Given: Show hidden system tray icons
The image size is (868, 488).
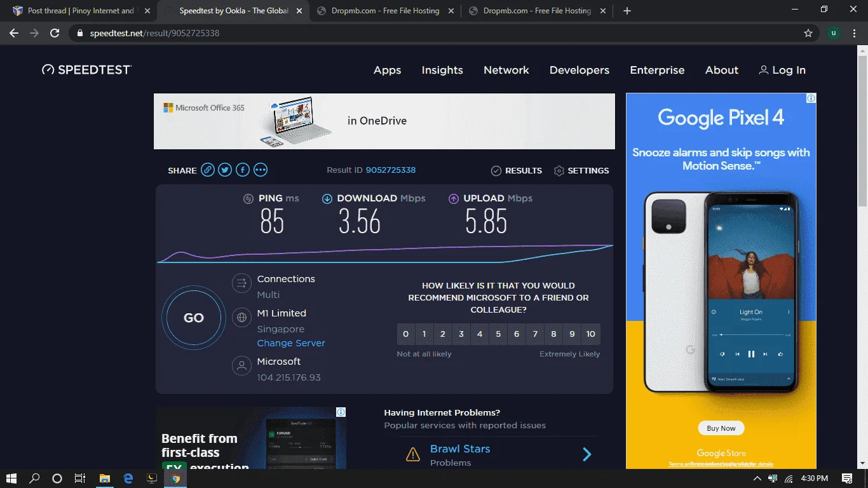Looking at the screenshot, I should click(757, 478).
